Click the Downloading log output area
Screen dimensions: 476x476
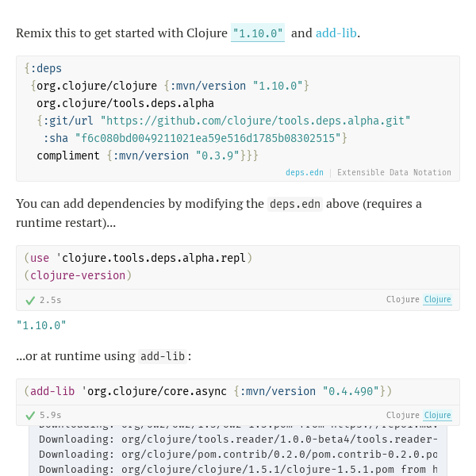click(238, 451)
